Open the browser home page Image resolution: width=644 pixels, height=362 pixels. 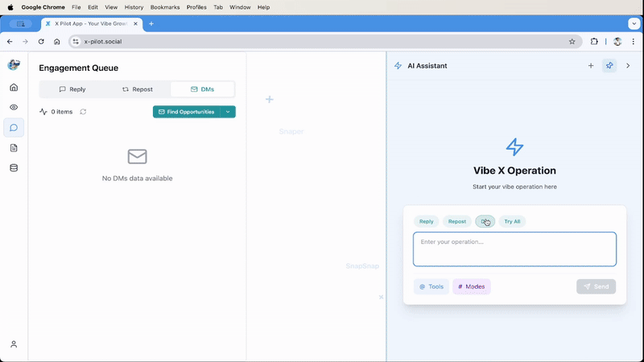pos(56,42)
